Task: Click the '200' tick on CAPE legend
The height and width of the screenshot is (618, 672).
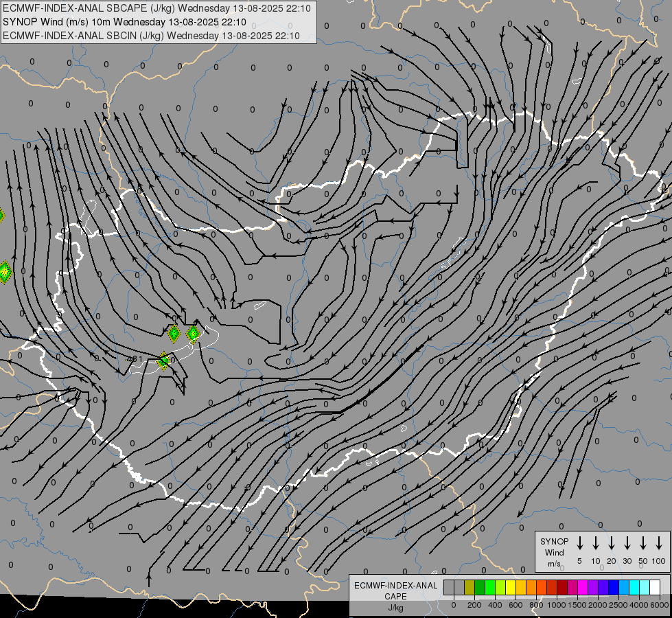Action: pos(474,605)
